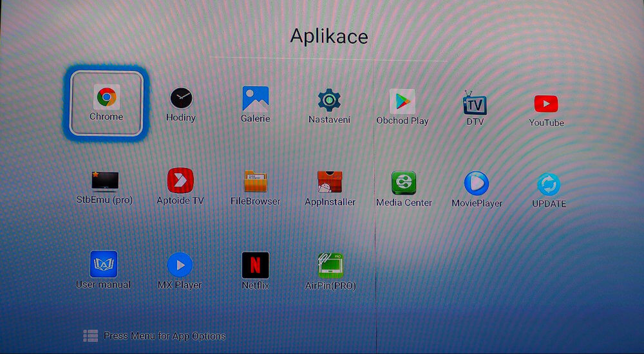Click the menu list icon beside Press Menu
This screenshot has width=644, height=354.
91,335
